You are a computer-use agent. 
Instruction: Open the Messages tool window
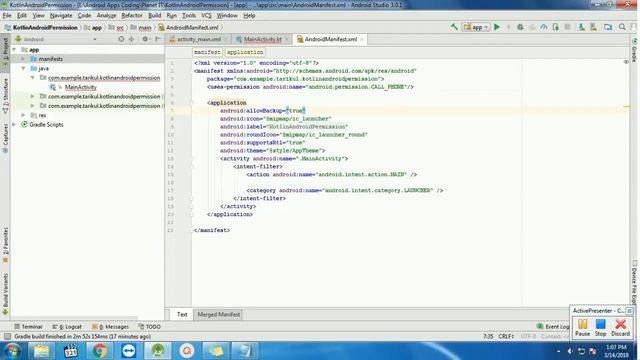tap(111, 327)
